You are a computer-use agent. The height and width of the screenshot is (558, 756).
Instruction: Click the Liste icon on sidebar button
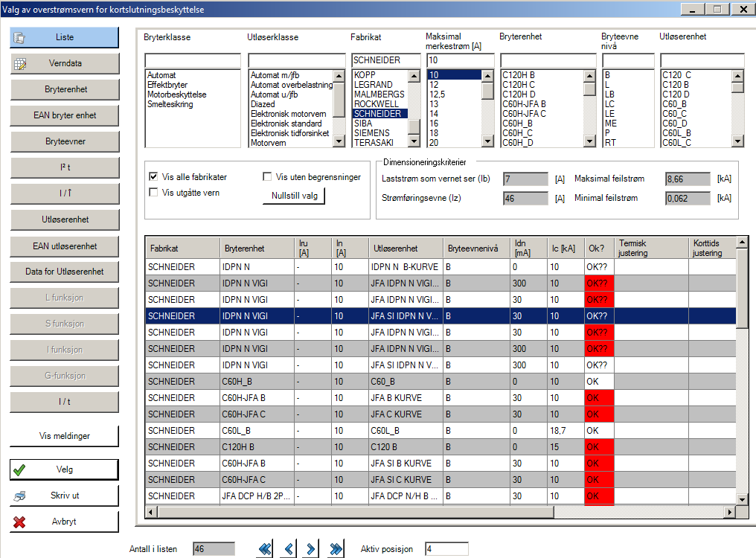[x=19, y=38]
